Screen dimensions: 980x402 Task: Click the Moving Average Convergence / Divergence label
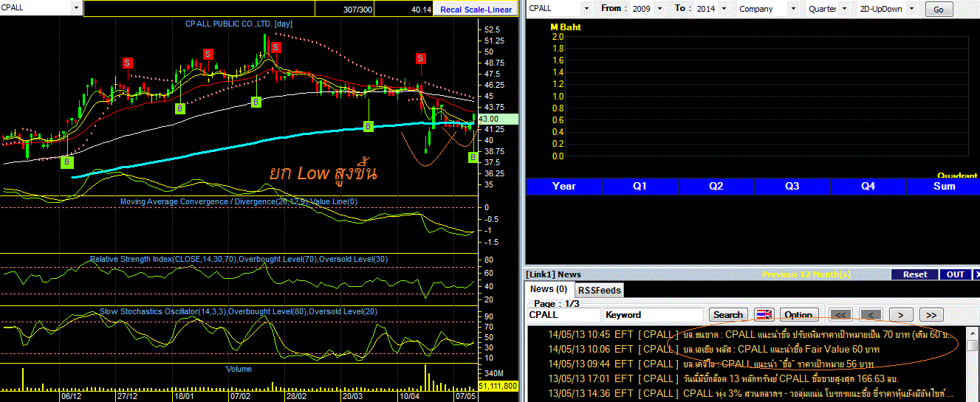[239, 201]
